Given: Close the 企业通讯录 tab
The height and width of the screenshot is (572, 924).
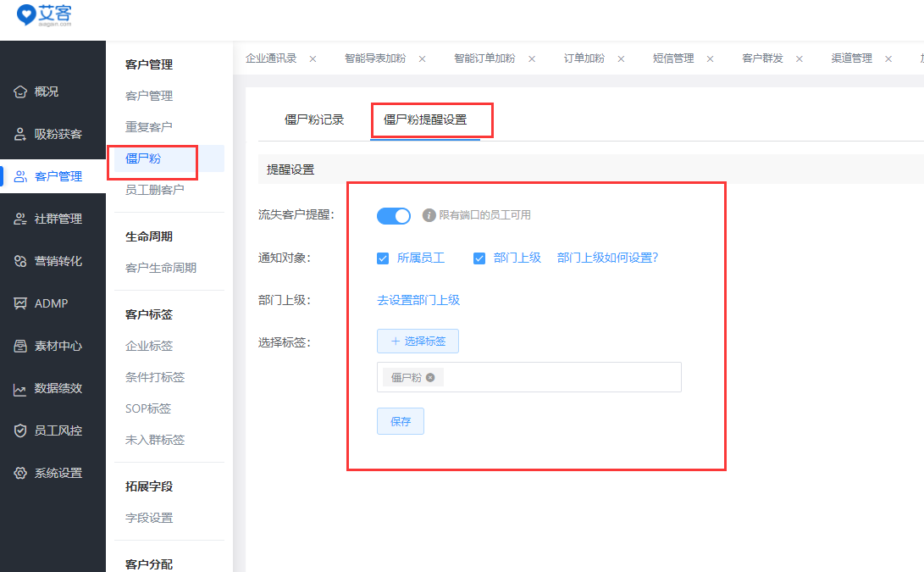Looking at the screenshot, I should click(x=313, y=58).
